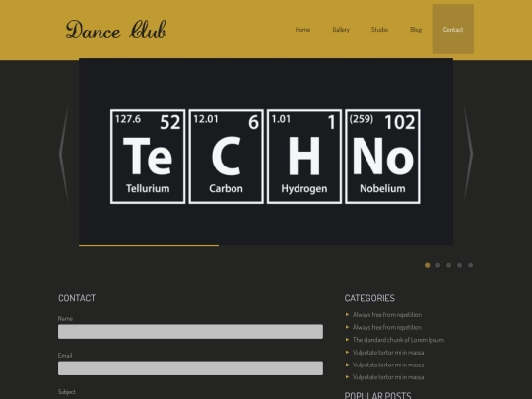This screenshot has height=399, width=532.
Task: Jump to the fourth slider dot
Action: pos(459,265)
